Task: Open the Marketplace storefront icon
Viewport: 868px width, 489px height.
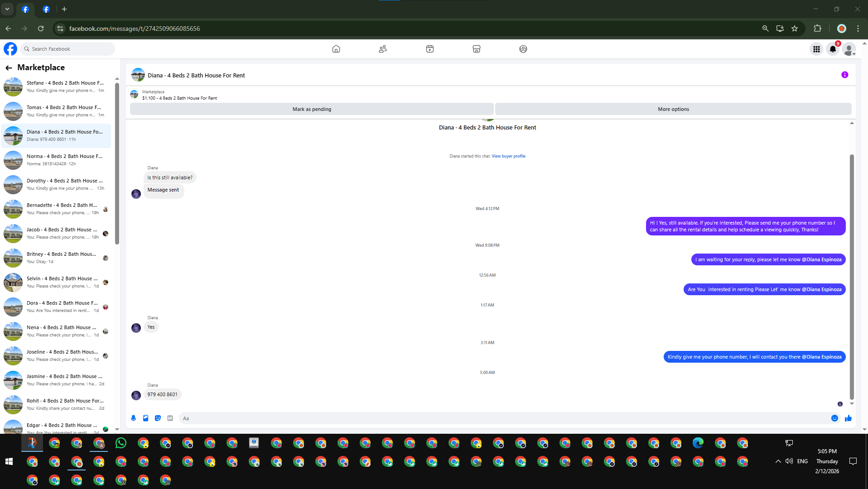Action: click(477, 49)
